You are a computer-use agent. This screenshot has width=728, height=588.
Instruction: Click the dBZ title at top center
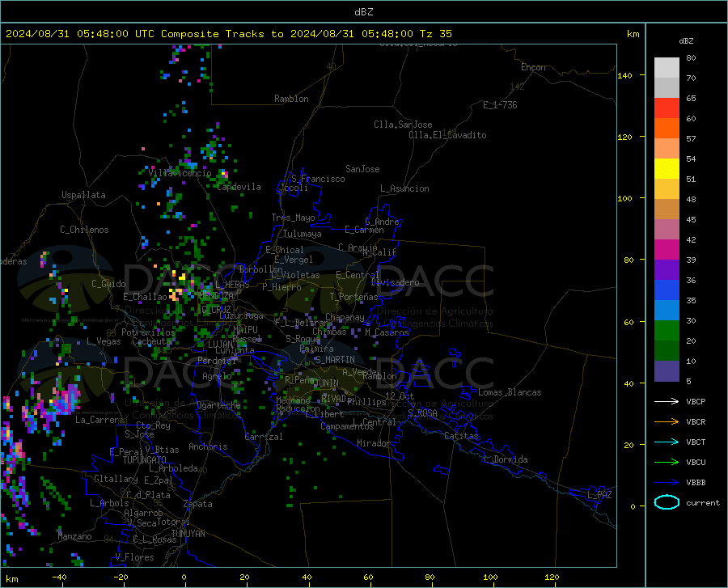pyautogui.click(x=363, y=12)
